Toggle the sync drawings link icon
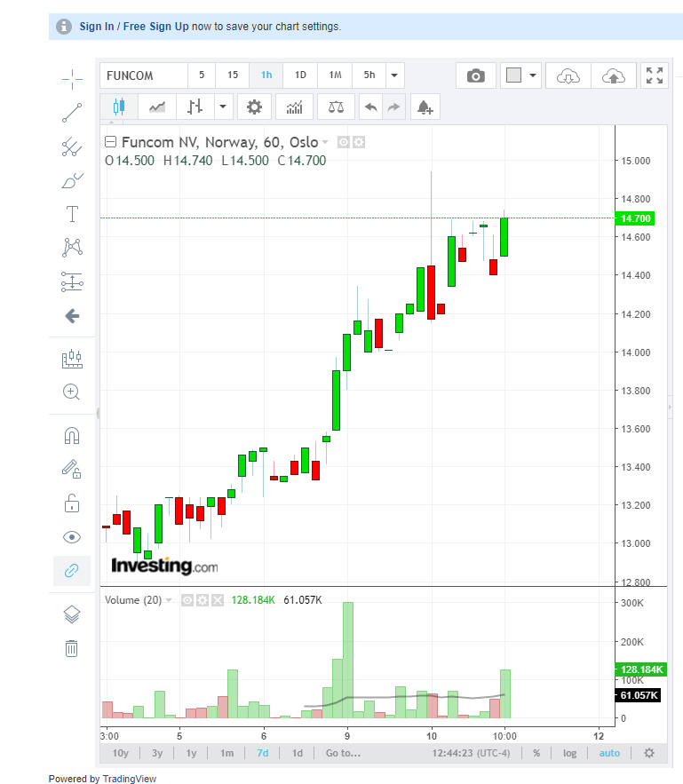Viewport: 683px width, 784px height. pos(72,571)
